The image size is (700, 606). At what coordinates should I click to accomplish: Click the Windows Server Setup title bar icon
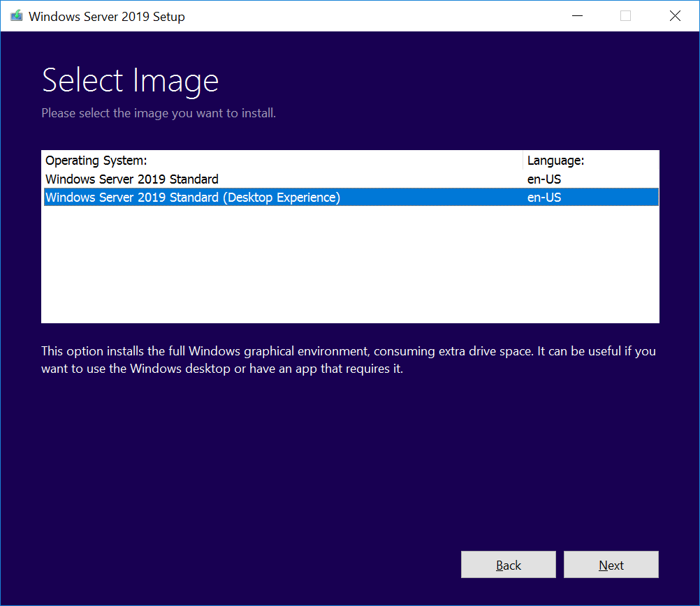point(15,16)
